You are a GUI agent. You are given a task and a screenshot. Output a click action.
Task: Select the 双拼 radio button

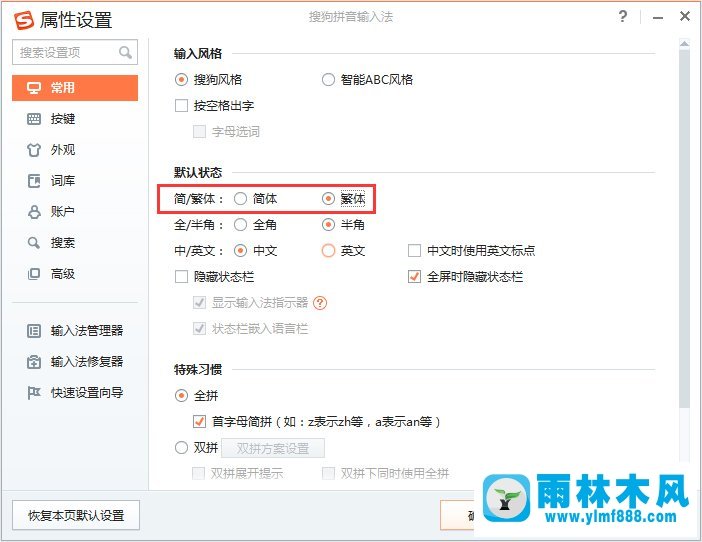tap(181, 448)
